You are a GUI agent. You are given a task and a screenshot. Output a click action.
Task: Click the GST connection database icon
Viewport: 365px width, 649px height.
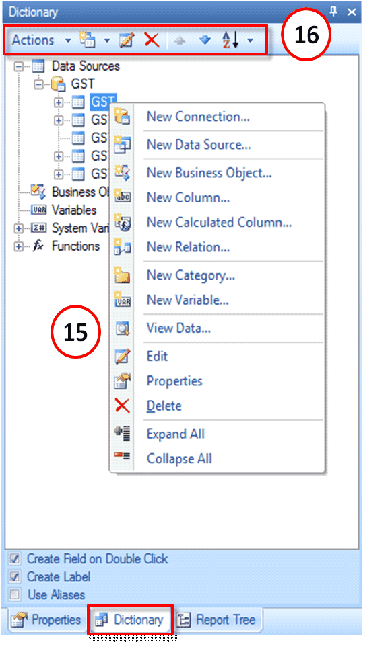(58, 84)
